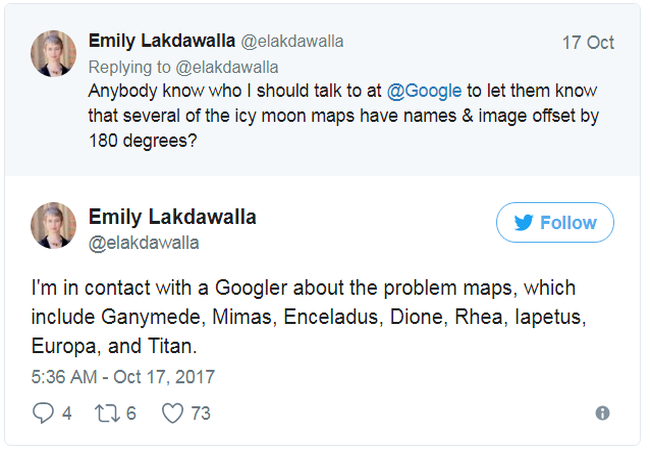Screen dimensions: 650x450
Task: Click @elakdawalla handle under main tweet name
Action: click(143, 242)
